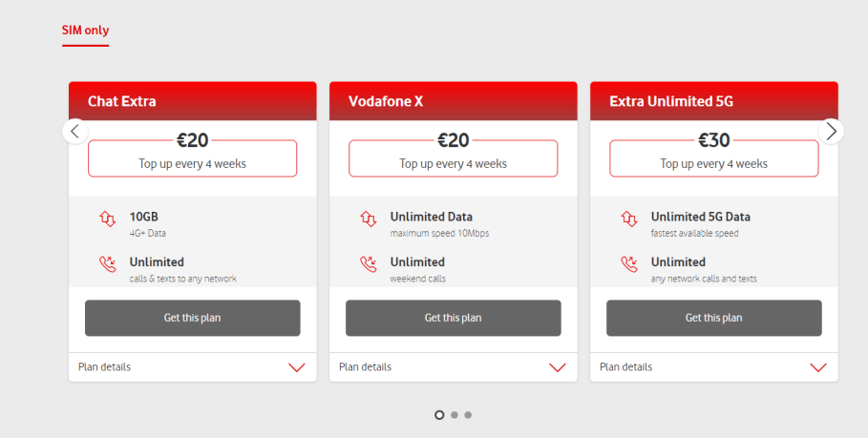Select the second carousel page dot
This screenshot has width=868, height=438.
455,415
